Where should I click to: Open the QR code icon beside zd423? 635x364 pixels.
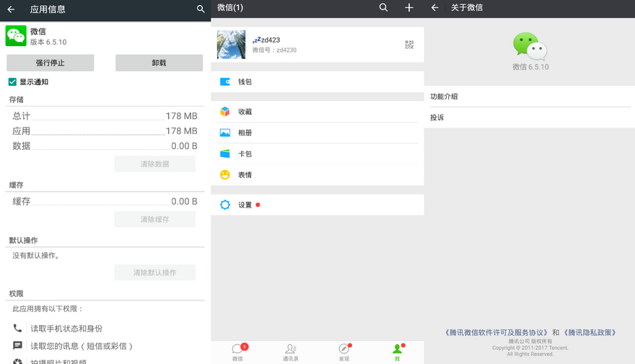click(409, 45)
